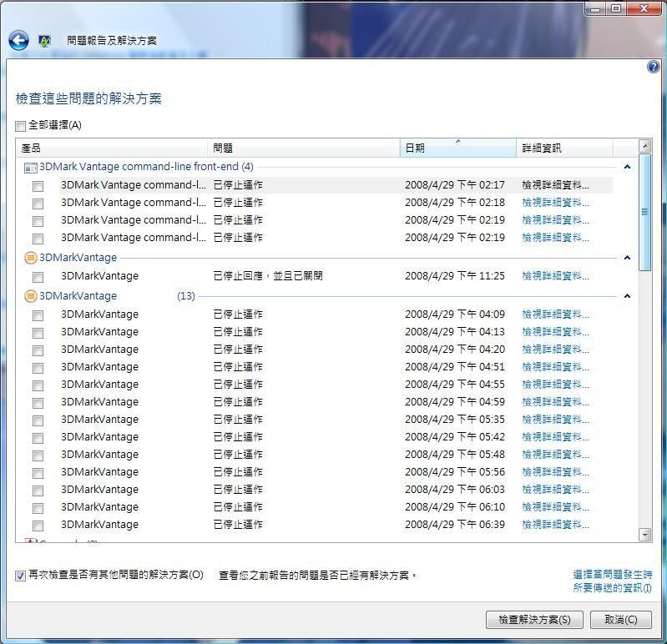Screen dimensions: 667x644
Task: Collapse the single-item 3DMarkVantage group
Action: (x=627, y=258)
